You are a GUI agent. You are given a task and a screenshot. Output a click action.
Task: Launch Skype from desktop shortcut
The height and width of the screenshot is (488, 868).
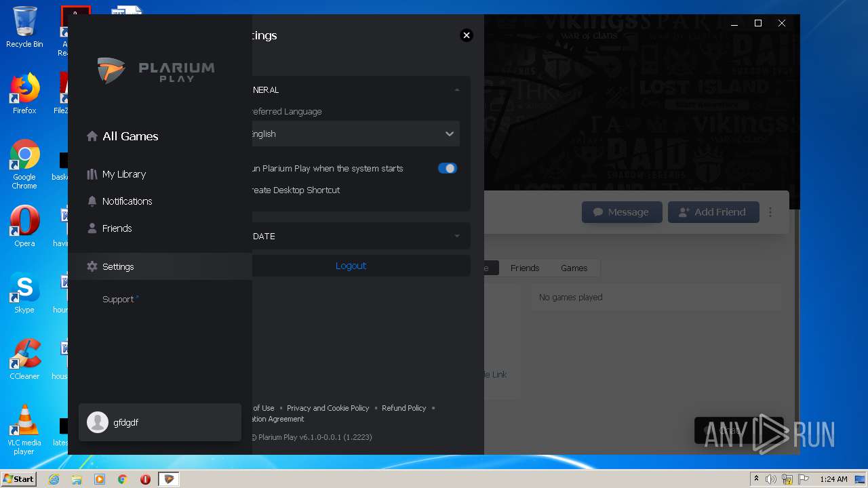(24, 293)
